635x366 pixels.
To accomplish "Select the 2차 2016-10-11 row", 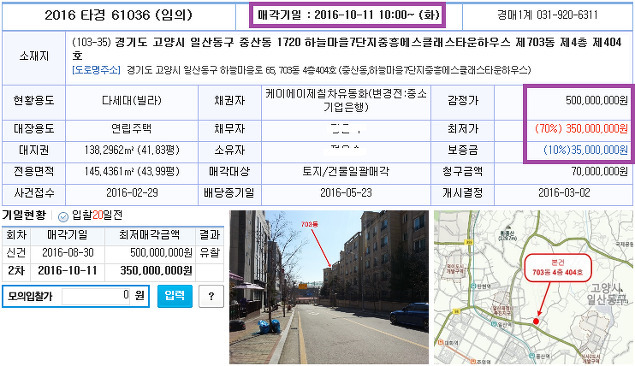I will (x=113, y=271).
